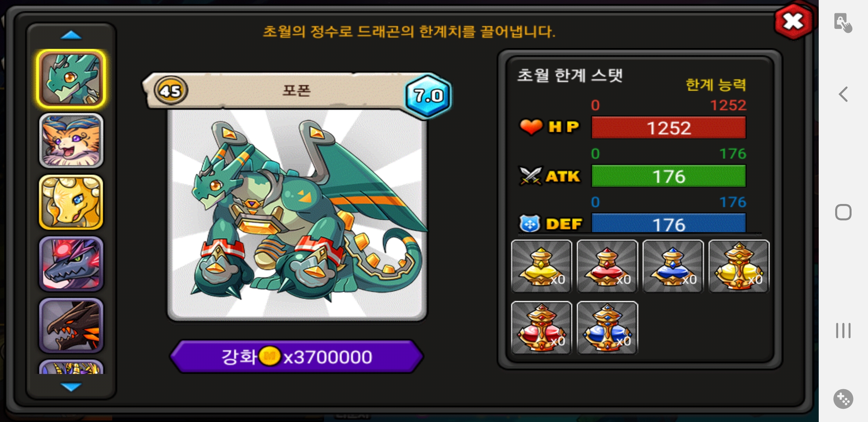Tap the Android back navigation arrow
868x422 pixels.
[843, 94]
